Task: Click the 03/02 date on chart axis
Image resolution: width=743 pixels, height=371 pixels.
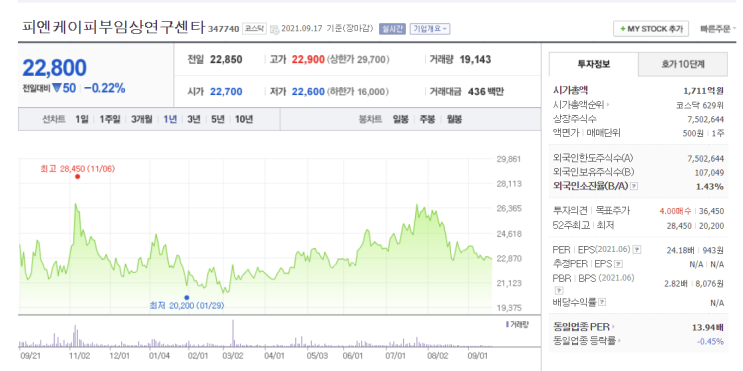Action: tap(233, 355)
